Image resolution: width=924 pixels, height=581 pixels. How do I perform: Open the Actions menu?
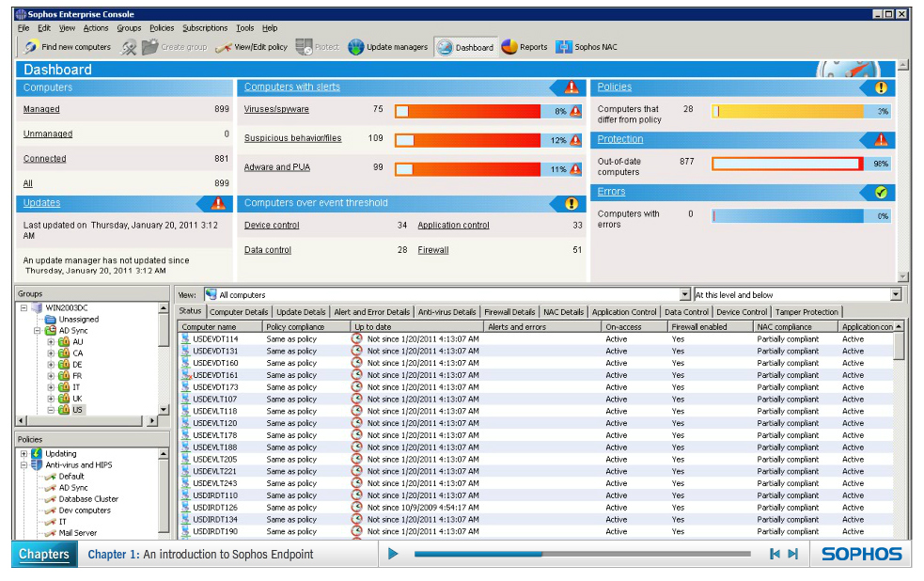[x=96, y=27]
